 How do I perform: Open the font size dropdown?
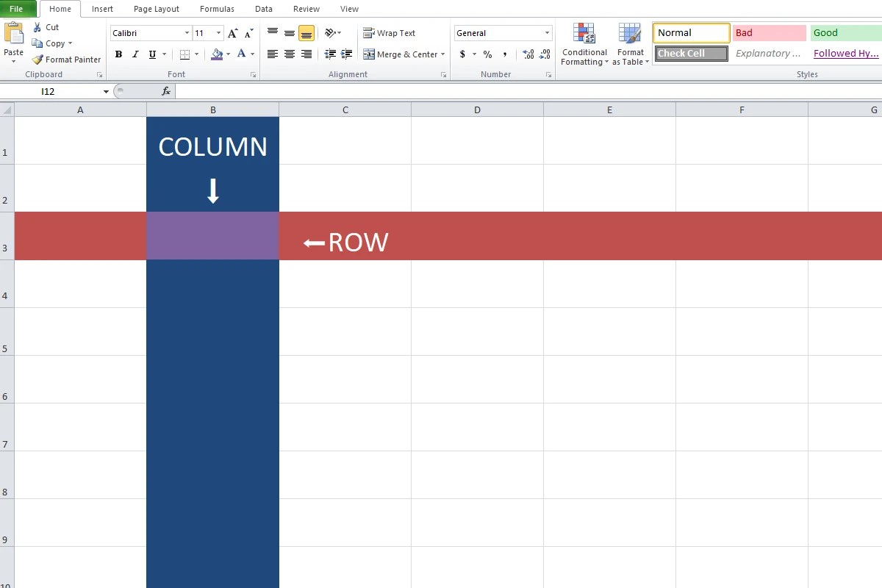(218, 32)
